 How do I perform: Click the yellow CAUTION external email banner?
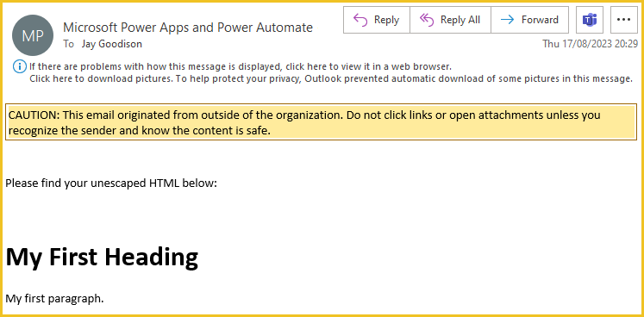pos(322,122)
